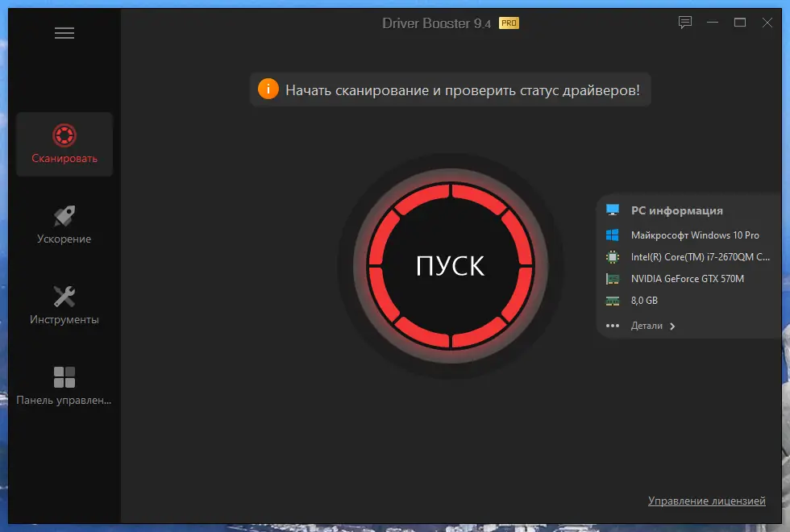
Task: Switch to the Панель управлен... tab label
Action: [x=64, y=400]
